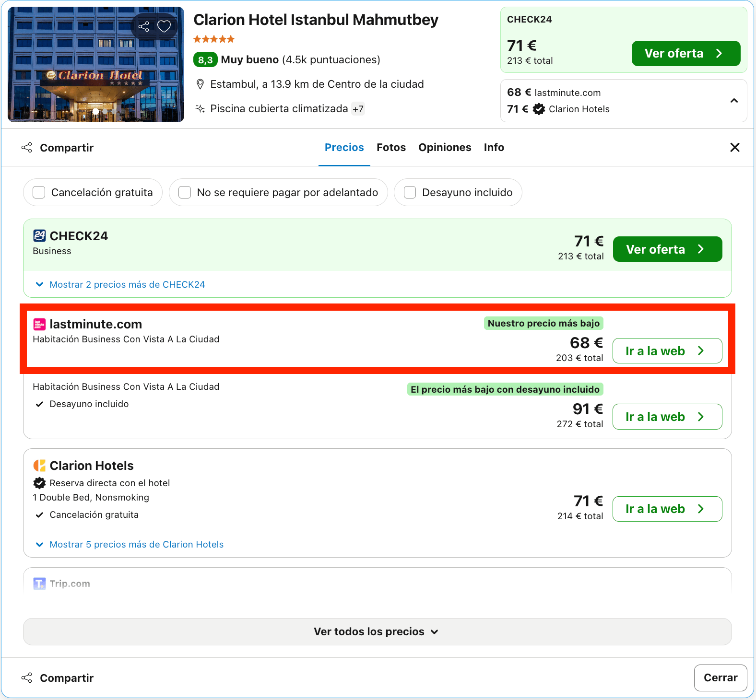Click the lastminute.com pink logo icon
Screen dimensions: 756x700
39,325
